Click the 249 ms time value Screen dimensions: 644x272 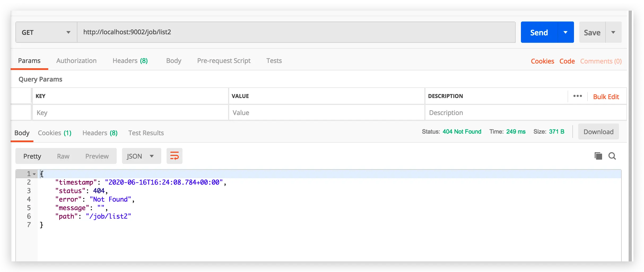coord(516,131)
